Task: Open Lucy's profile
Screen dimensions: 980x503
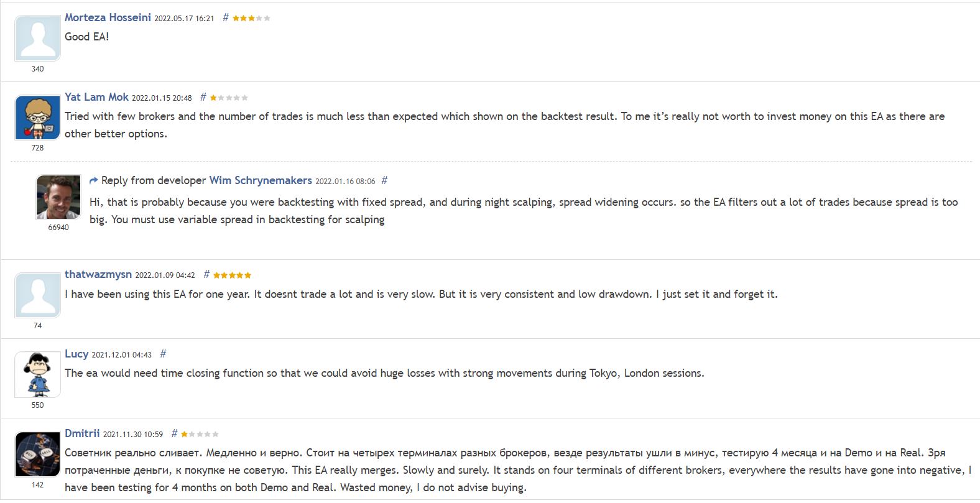Action: (x=77, y=353)
